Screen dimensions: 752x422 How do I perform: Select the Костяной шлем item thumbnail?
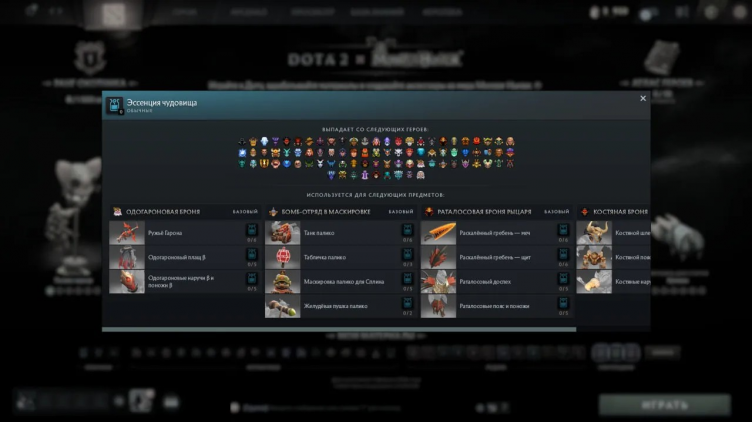click(594, 233)
